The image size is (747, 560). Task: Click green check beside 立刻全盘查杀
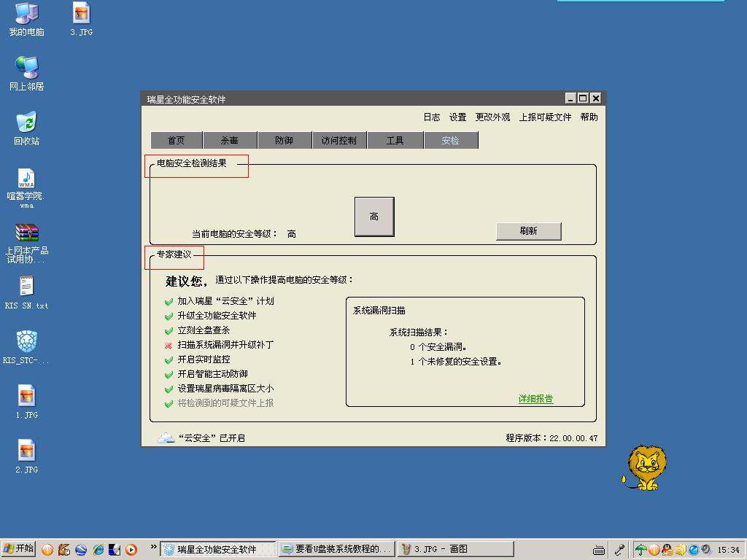[169, 330]
